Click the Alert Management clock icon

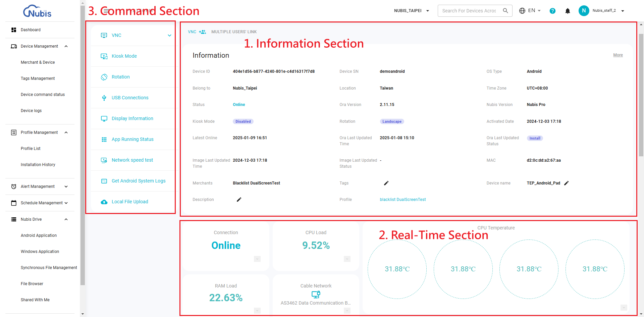click(14, 187)
